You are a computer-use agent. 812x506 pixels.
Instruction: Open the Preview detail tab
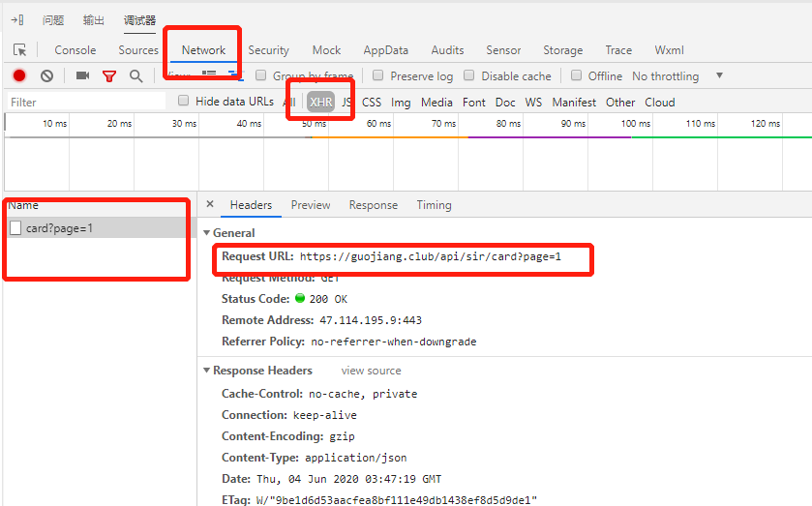click(311, 205)
